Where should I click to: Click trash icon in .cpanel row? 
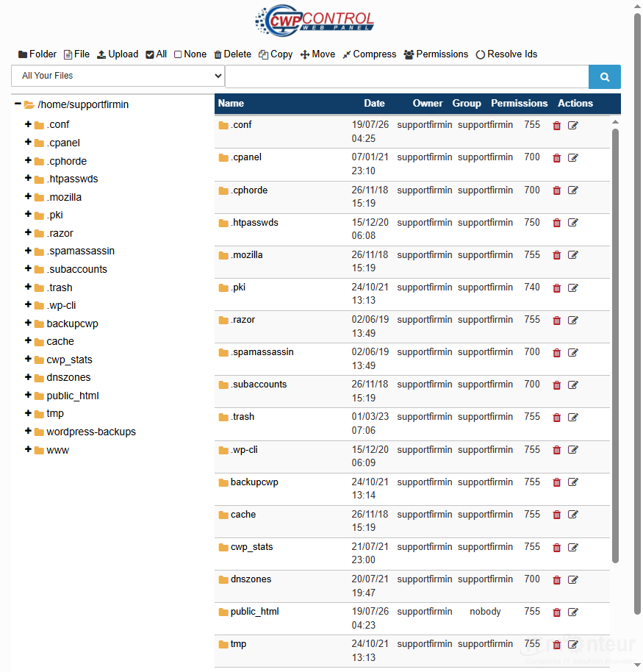click(x=556, y=158)
